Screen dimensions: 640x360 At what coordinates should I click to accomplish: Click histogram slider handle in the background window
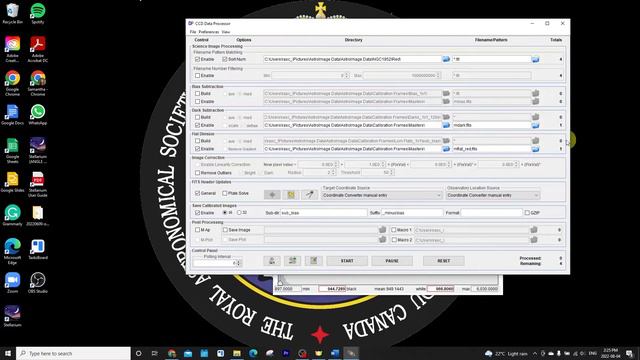tap(280, 282)
